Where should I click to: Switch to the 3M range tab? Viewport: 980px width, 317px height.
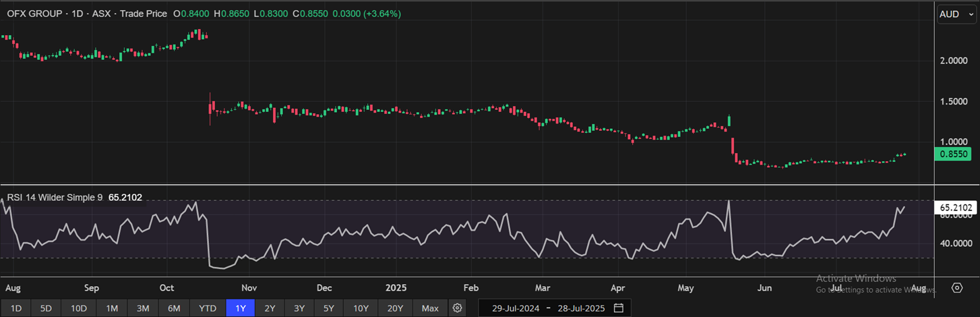point(143,308)
